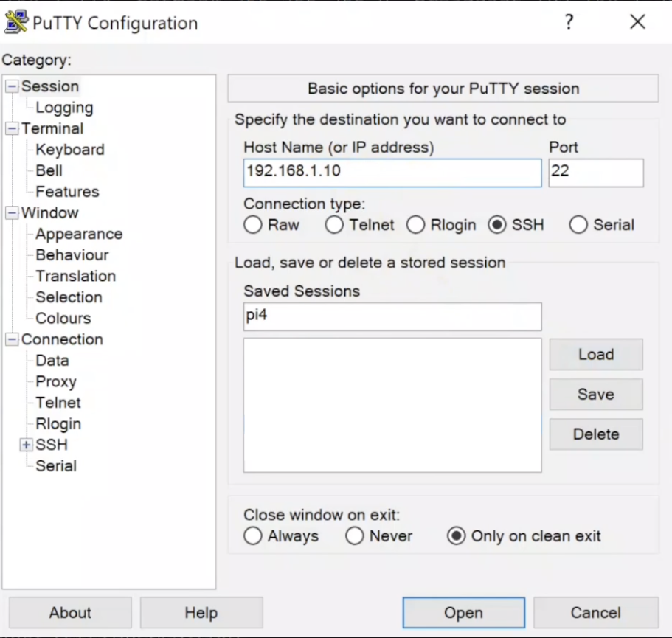Open the Logging category
The image size is (672, 638).
coord(64,108)
